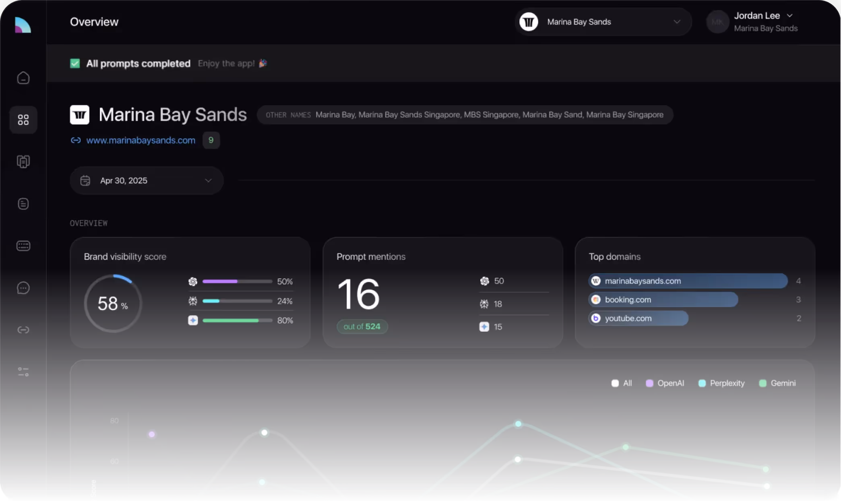Open the www.marinabaysands.com link
841x504 pixels.
141,140
